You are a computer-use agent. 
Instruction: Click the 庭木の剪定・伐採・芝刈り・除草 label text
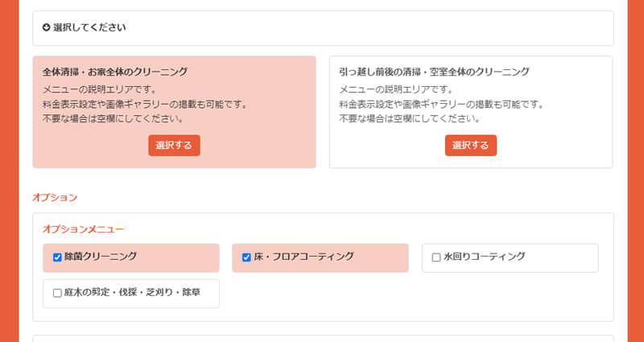134,293
